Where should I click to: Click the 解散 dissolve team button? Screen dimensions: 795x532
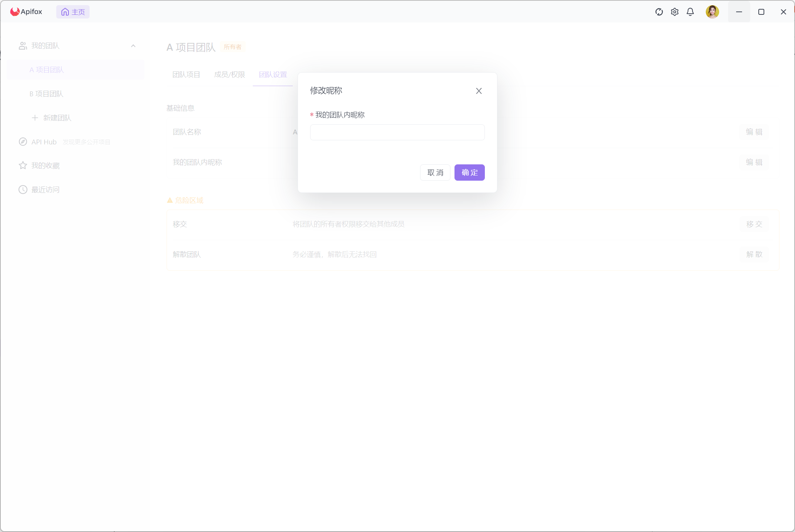tap(754, 254)
